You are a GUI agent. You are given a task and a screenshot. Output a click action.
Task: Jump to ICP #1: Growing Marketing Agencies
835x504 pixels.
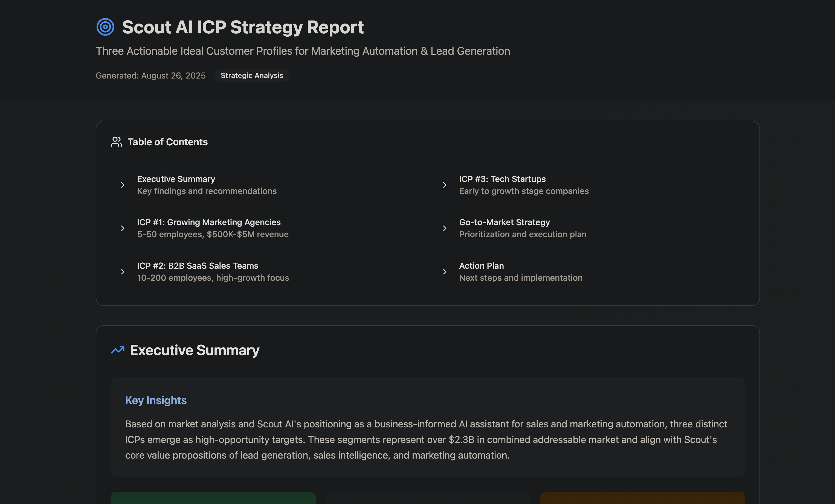click(x=209, y=222)
